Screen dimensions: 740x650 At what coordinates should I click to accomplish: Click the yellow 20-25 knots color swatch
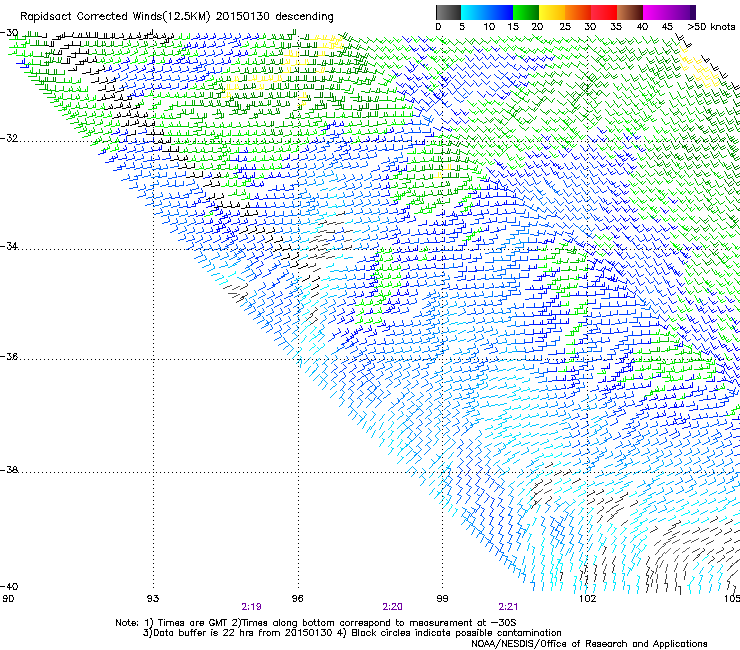(x=552, y=12)
